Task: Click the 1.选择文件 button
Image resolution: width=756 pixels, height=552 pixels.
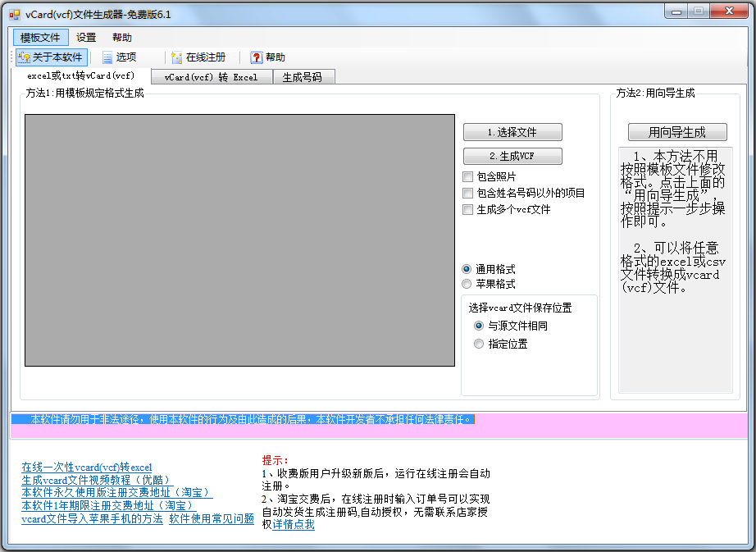Action: coord(512,132)
